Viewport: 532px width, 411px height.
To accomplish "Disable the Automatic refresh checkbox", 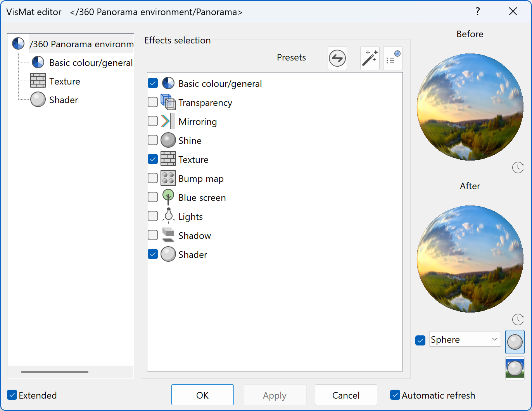I will coord(395,395).
